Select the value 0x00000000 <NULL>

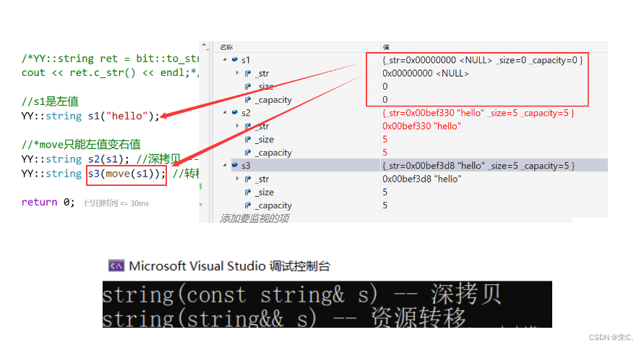click(x=426, y=73)
